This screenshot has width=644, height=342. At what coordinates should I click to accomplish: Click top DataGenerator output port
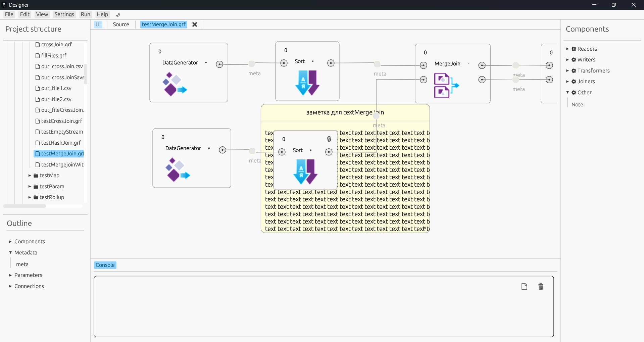[x=219, y=64]
